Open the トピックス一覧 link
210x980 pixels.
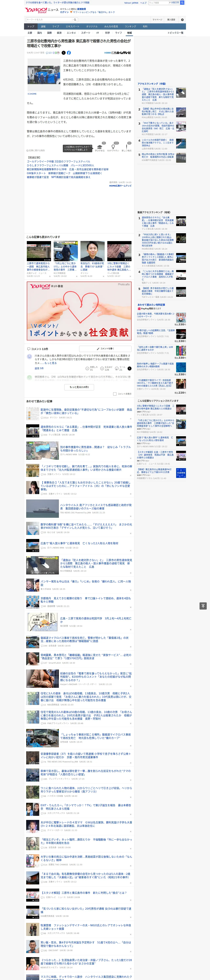click(x=175, y=33)
